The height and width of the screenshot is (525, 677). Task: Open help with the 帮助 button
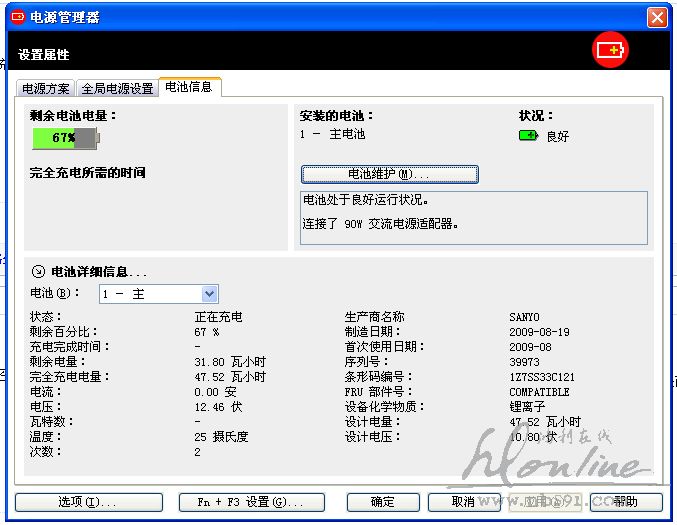(625, 501)
